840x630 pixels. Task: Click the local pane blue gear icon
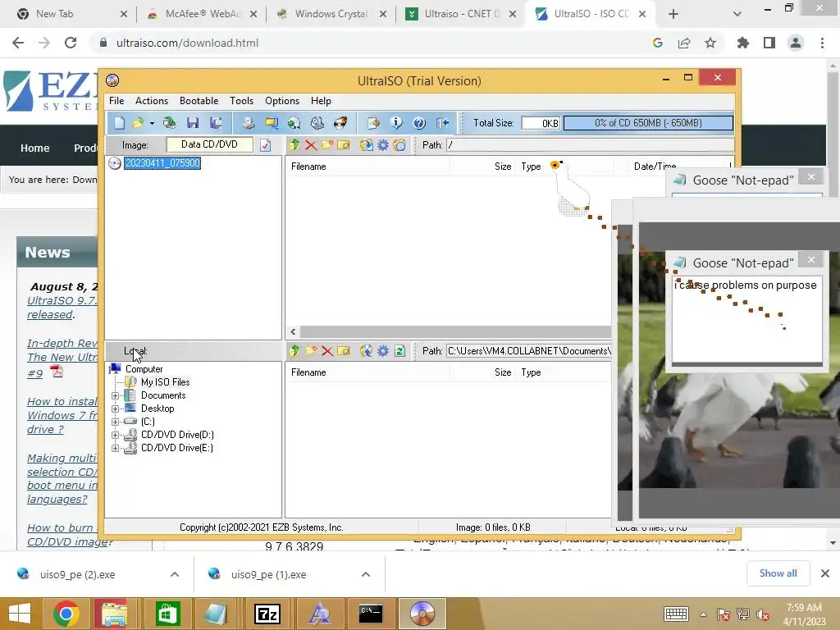383,351
